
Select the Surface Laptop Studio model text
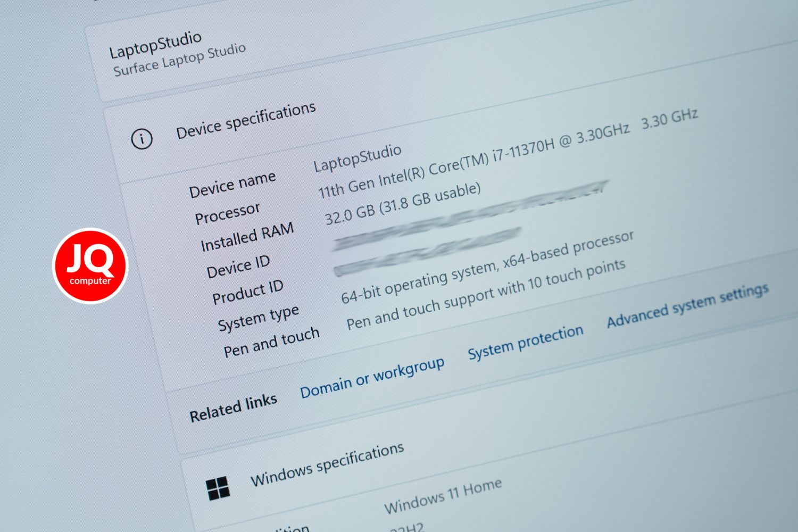click(x=179, y=60)
